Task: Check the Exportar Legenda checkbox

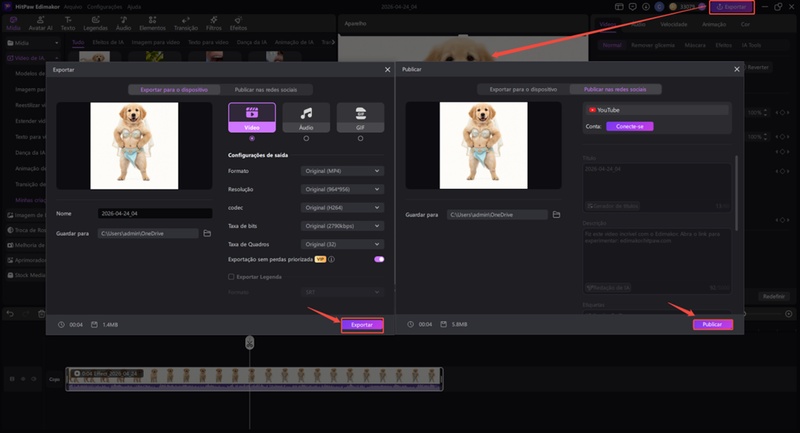Action: click(232, 276)
